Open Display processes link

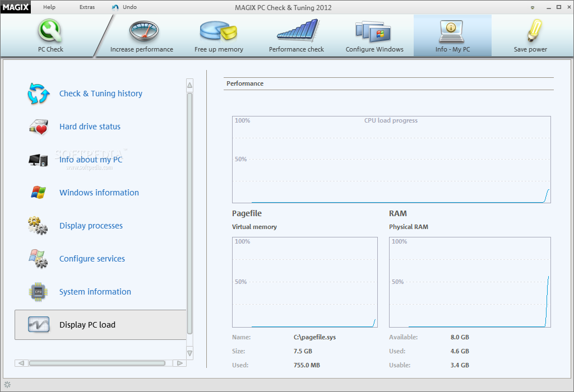pyautogui.click(x=91, y=226)
